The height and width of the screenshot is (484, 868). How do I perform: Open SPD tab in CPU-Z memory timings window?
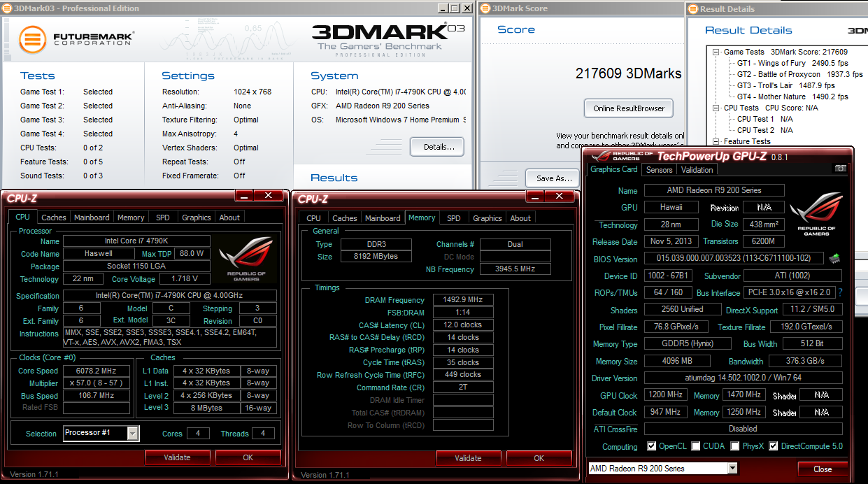point(454,218)
